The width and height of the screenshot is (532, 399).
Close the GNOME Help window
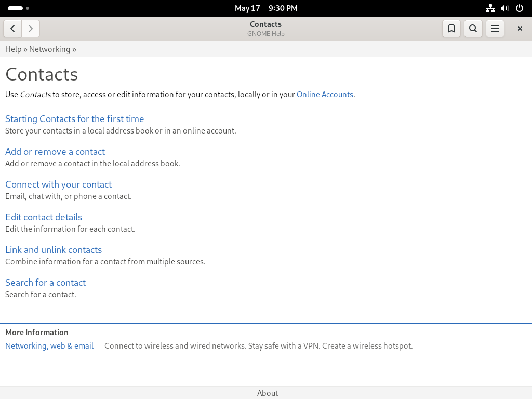(520, 29)
